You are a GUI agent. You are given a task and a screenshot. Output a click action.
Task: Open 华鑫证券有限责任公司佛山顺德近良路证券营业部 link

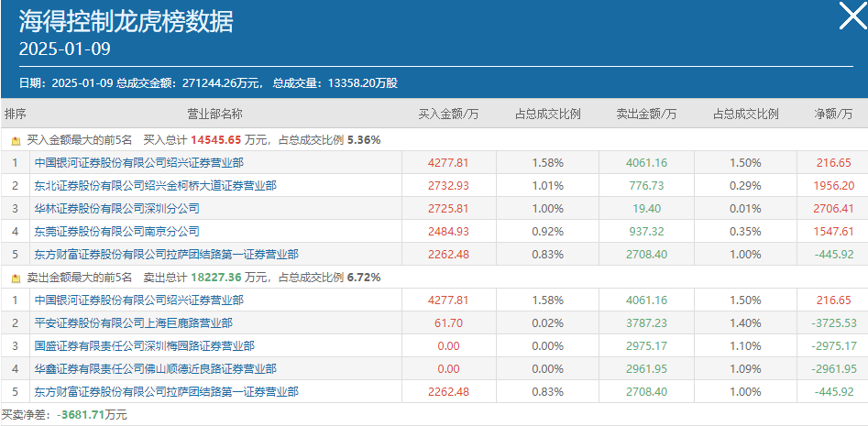click(x=155, y=368)
